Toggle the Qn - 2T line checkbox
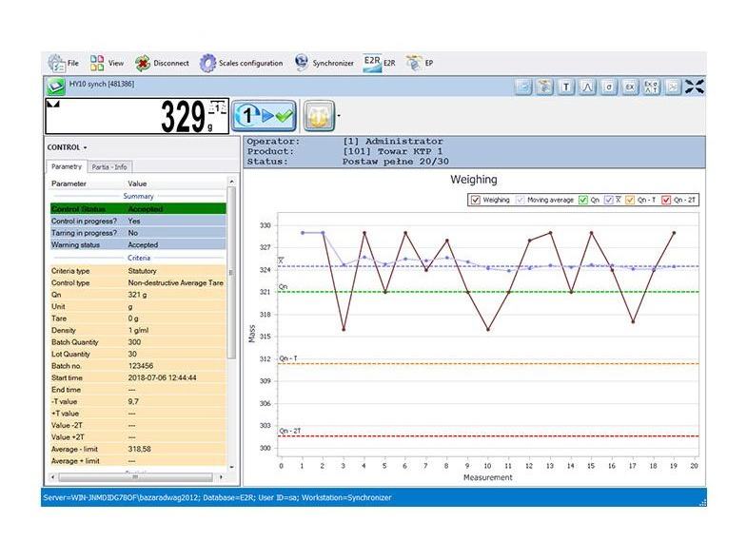The height and width of the screenshot is (560, 747). 666,200
